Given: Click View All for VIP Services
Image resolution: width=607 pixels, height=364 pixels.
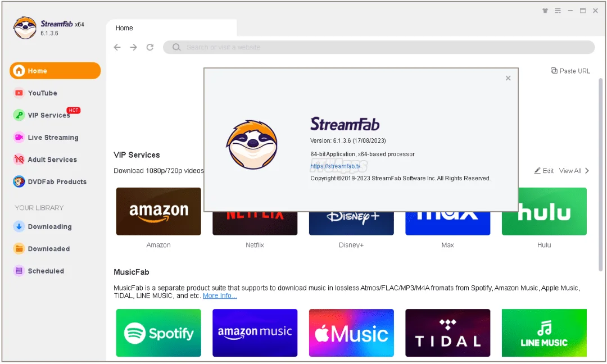Looking at the screenshot, I should click(570, 171).
